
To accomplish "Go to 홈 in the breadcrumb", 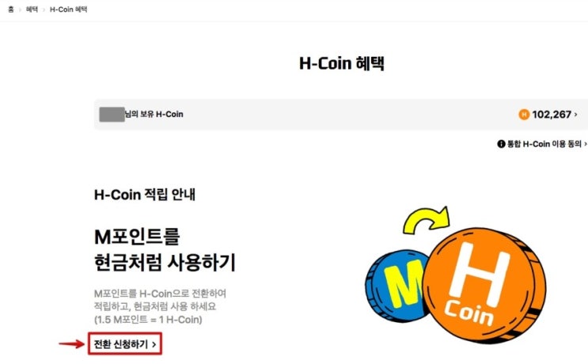I will coord(11,9).
